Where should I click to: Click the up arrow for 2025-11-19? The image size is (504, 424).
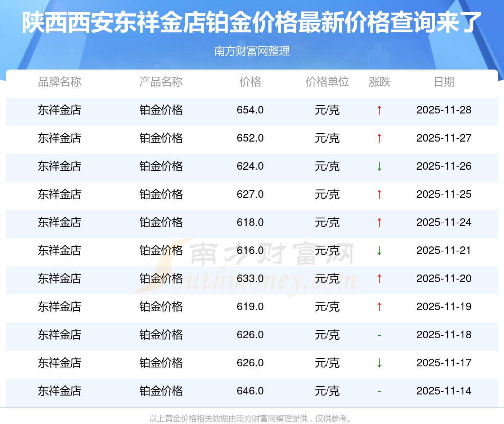click(379, 307)
